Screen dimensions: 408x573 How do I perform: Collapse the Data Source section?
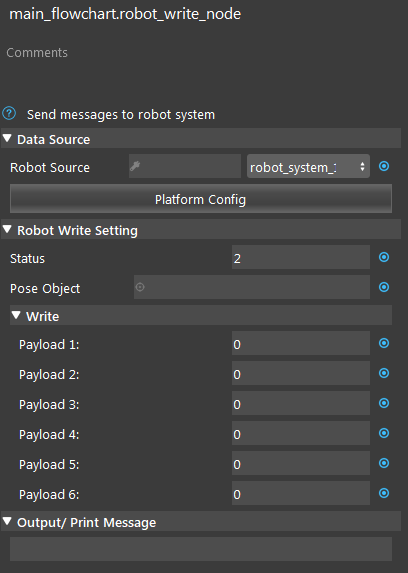click(7, 138)
